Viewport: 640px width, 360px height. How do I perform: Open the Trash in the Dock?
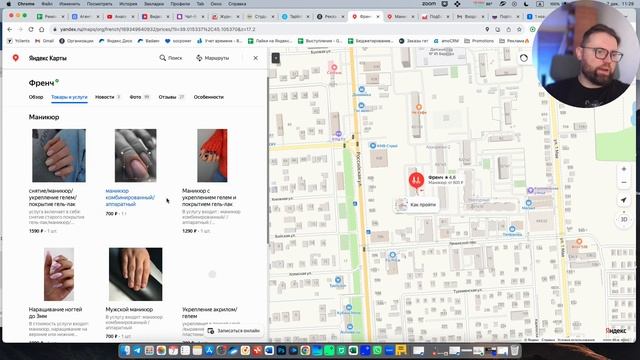[x=515, y=351]
